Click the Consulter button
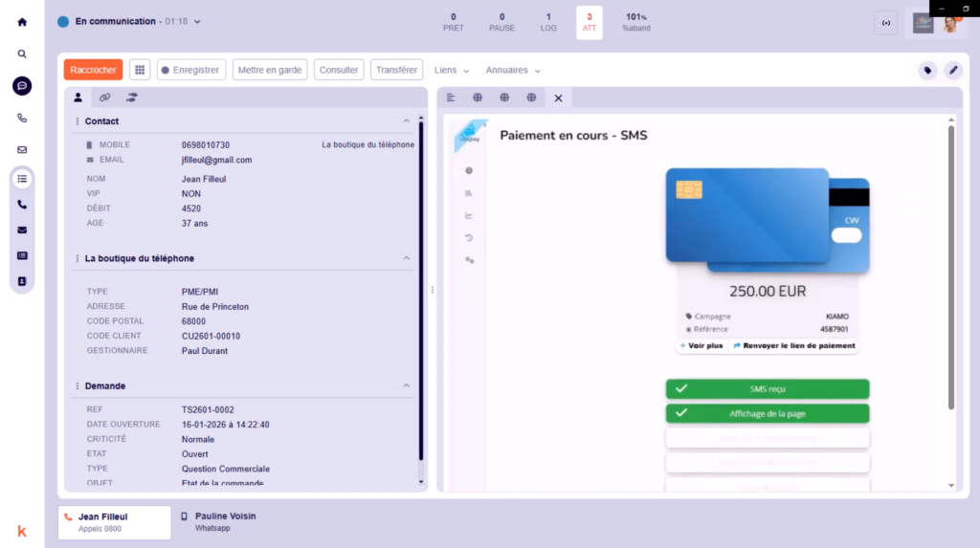 pos(339,70)
